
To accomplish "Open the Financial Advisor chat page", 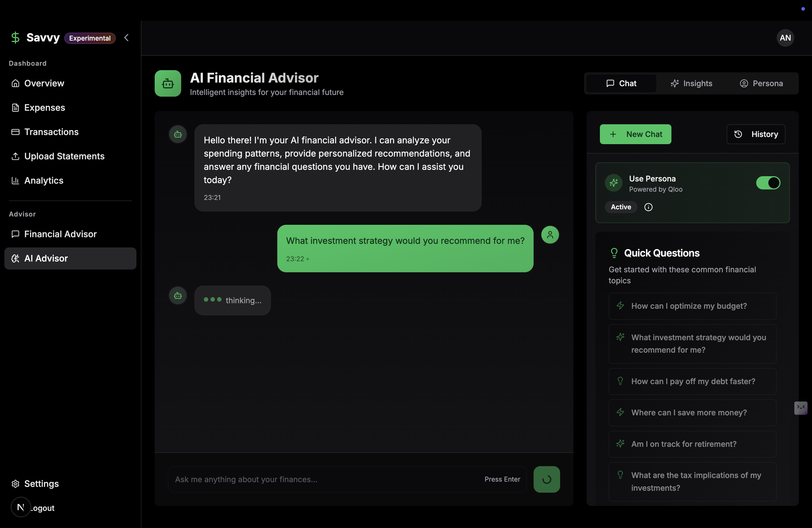I will tap(60, 234).
